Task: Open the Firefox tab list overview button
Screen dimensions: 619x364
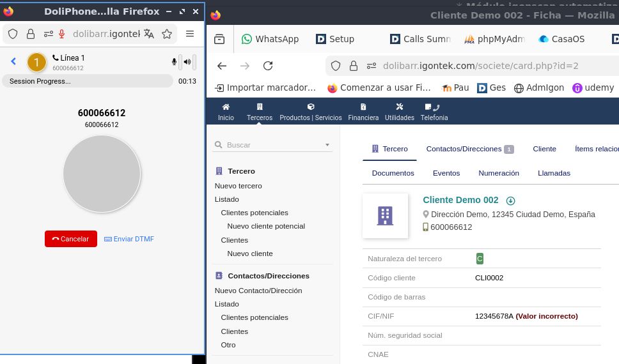Action: point(219,39)
